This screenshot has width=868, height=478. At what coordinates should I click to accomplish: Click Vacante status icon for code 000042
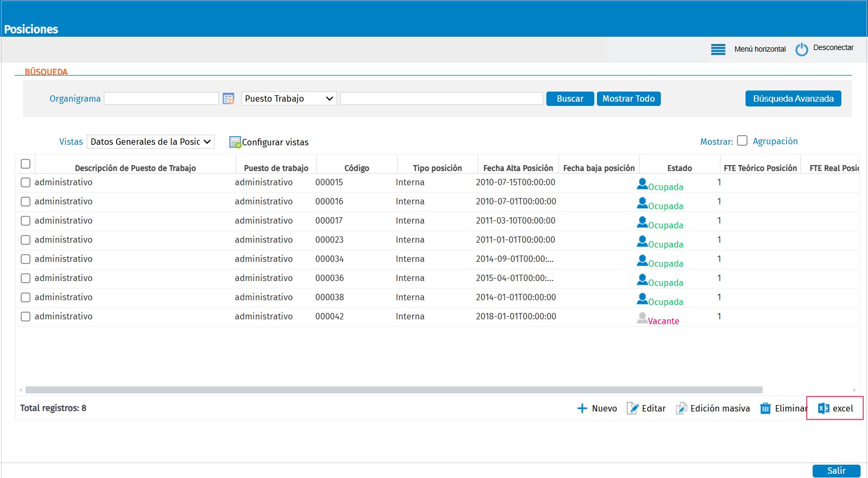point(642,318)
